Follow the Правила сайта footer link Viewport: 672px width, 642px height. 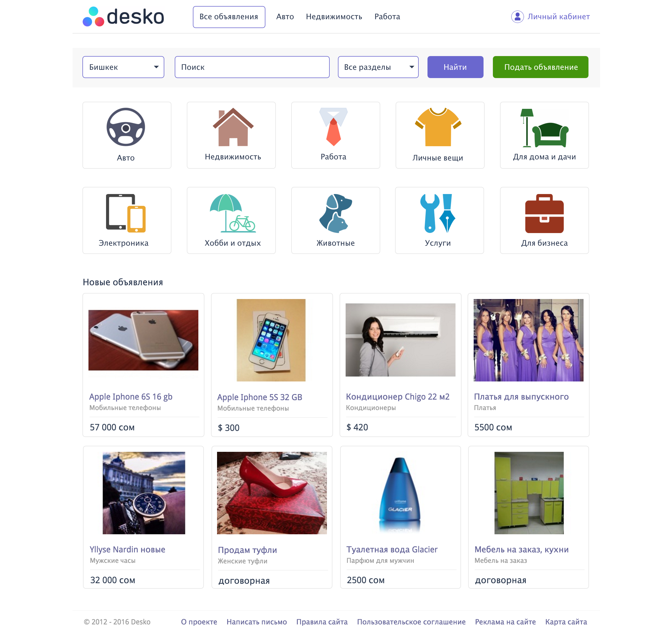click(x=322, y=621)
